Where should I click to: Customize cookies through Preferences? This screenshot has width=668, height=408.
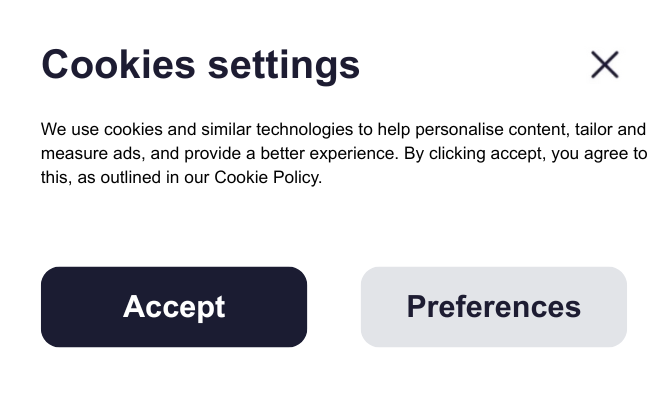click(493, 307)
